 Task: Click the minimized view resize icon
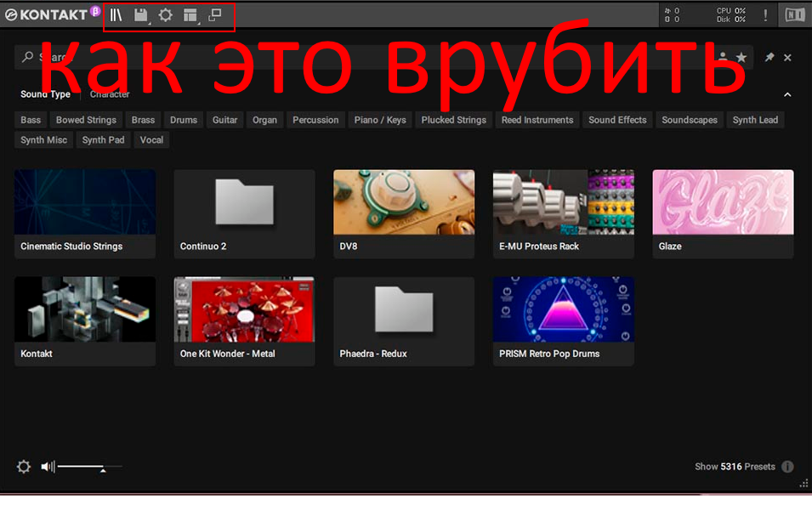[x=215, y=14]
